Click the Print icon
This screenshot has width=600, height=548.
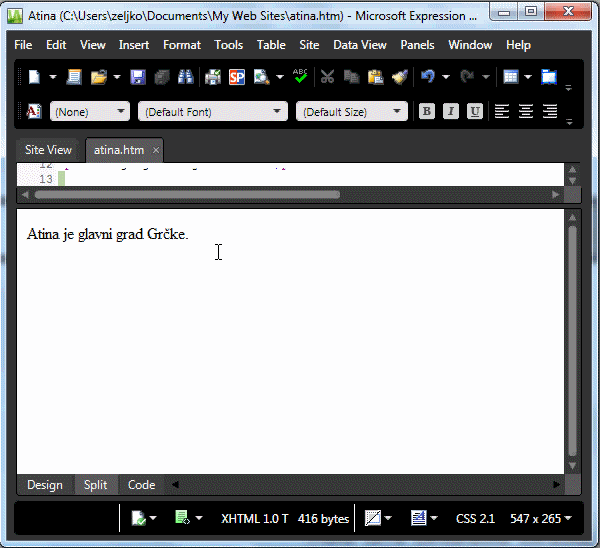pos(213,77)
